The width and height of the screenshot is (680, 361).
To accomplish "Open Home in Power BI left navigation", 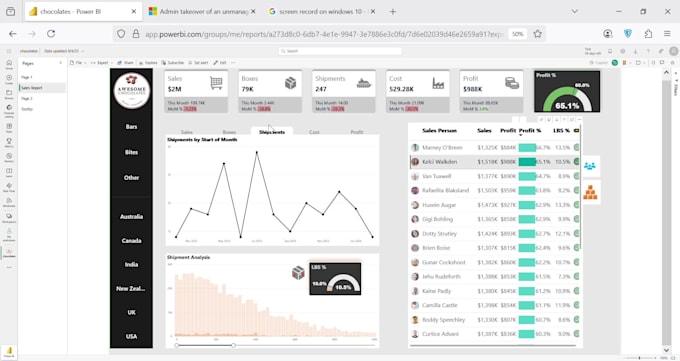I will pyautogui.click(x=9, y=65).
